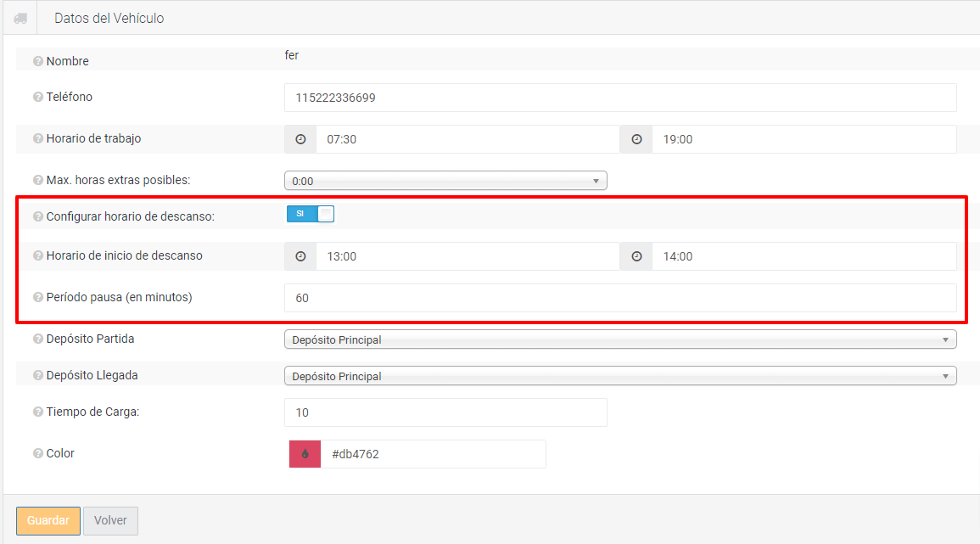Click the Teléfono input field
The image size is (980, 544).
click(x=619, y=98)
